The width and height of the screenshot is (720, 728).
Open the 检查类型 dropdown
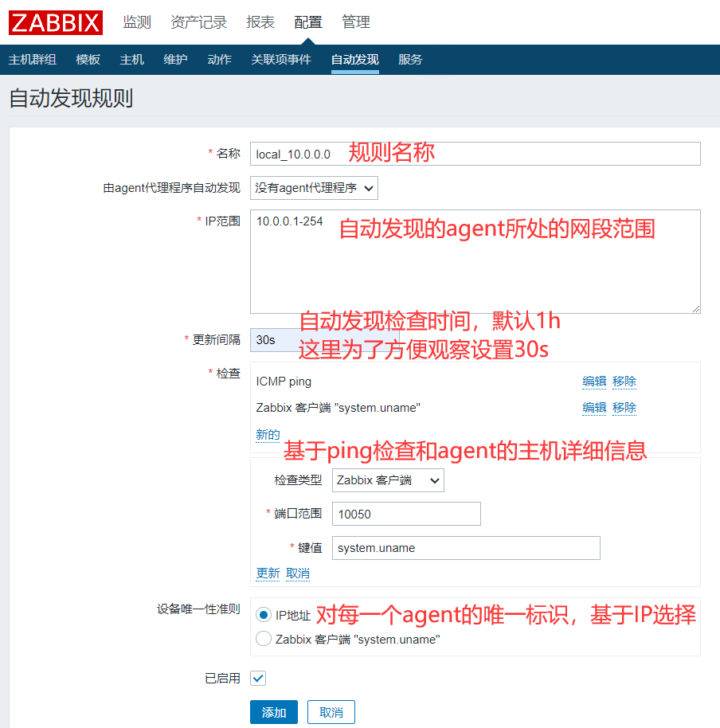pos(388,480)
